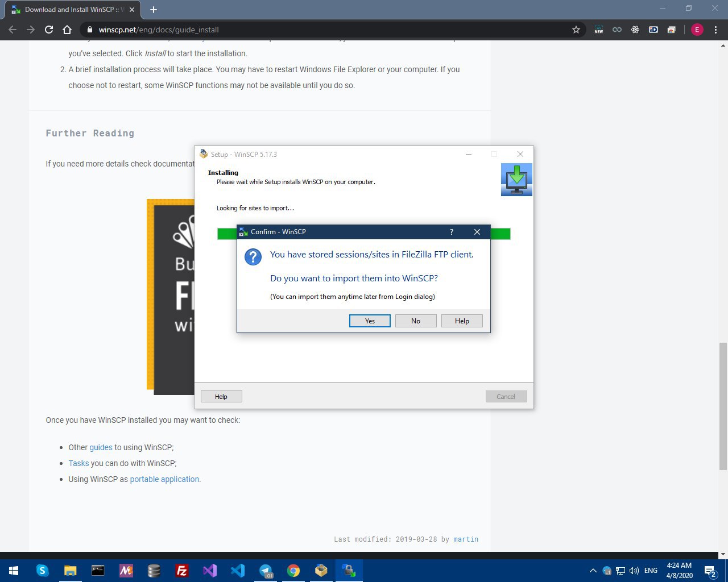Click the Further Reading heading
This screenshot has height=582, width=728.
(90, 133)
